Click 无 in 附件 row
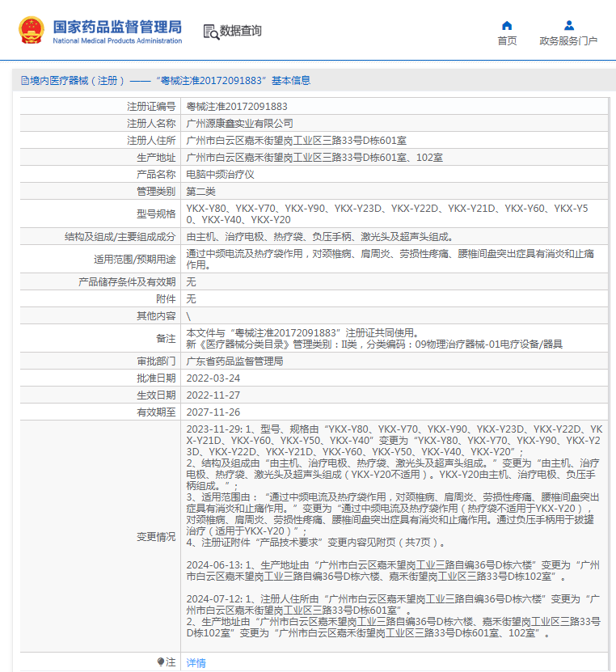 pos(191,298)
